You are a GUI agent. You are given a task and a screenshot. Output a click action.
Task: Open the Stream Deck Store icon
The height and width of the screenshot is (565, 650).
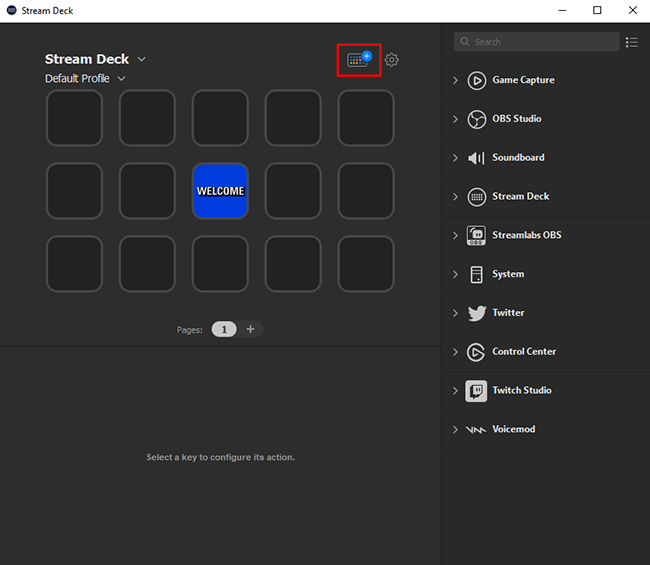pyautogui.click(x=358, y=60)
